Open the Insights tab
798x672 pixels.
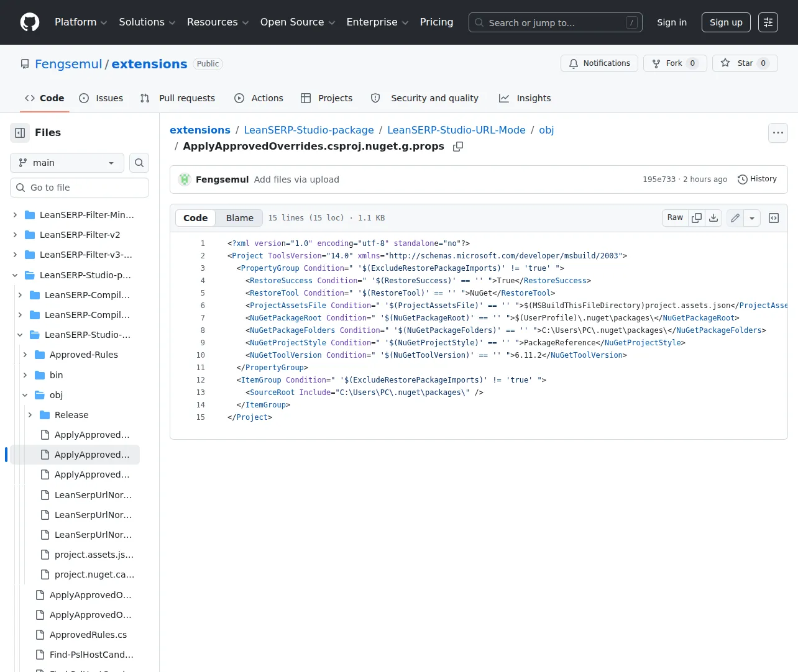[525, 98]
